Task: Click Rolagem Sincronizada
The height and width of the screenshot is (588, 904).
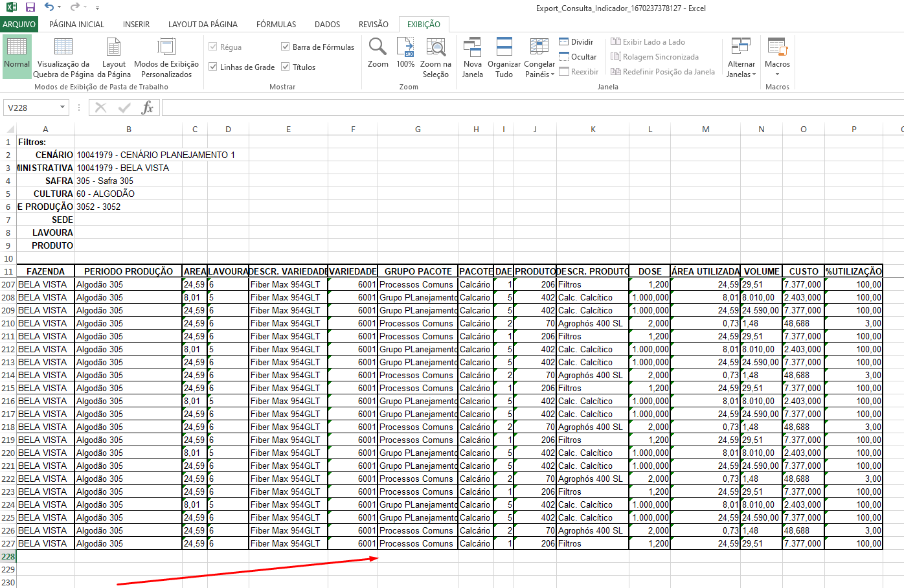Action: (x=655, y=57)
